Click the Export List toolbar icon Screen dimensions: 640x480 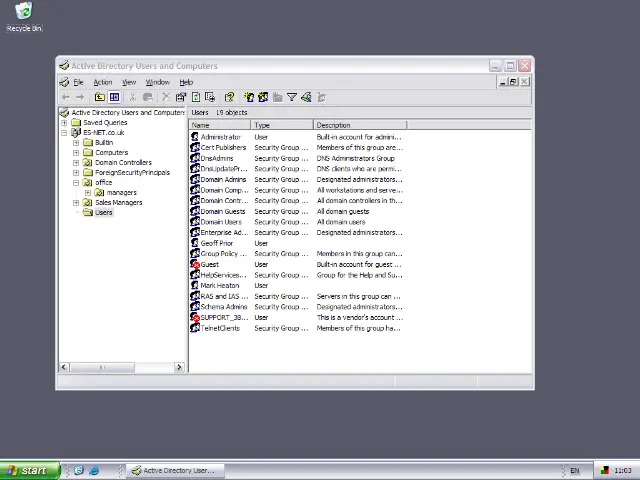[x=210, y=97]
